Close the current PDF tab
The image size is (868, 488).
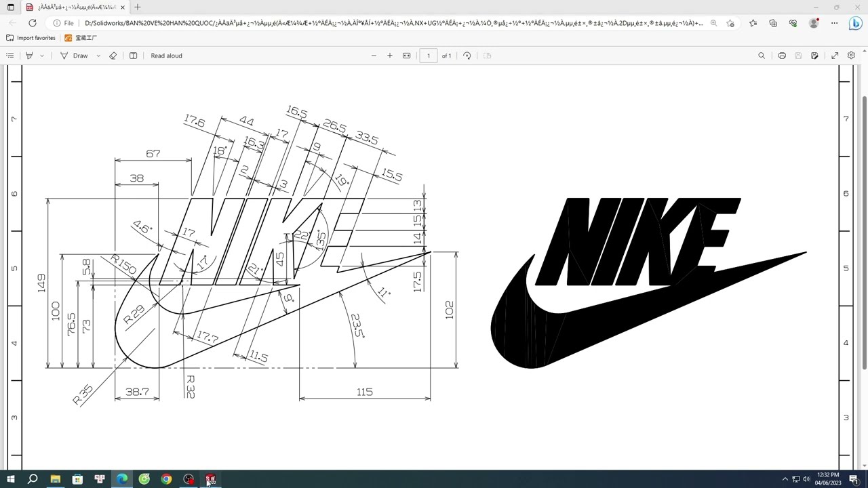[x=123, y=7]
